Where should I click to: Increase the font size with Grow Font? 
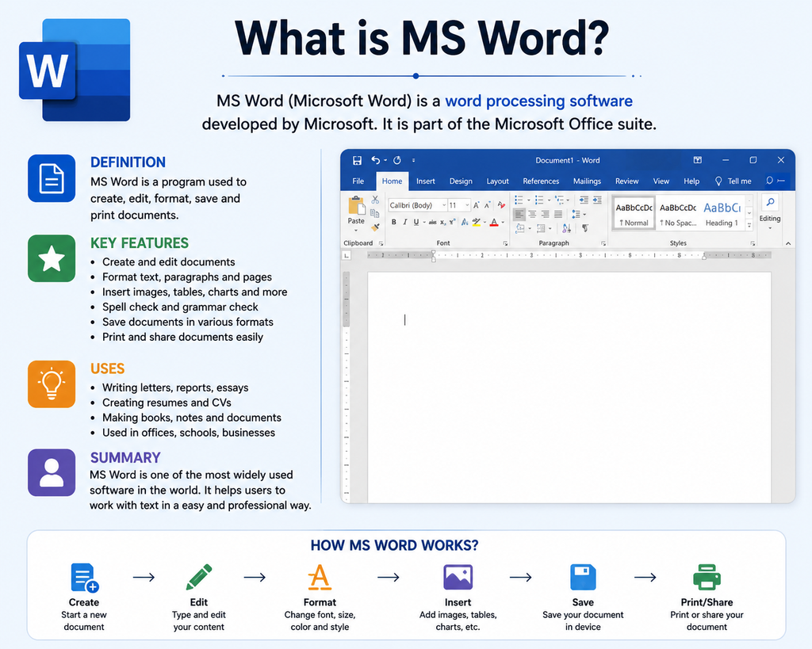click(x=476, y=205)
